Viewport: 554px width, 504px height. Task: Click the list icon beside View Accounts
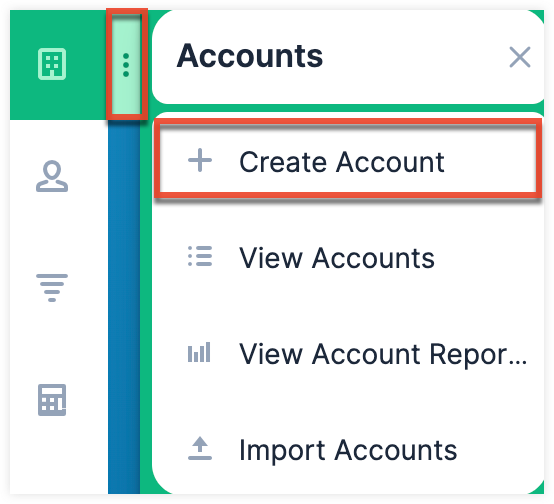click(200, 256)
